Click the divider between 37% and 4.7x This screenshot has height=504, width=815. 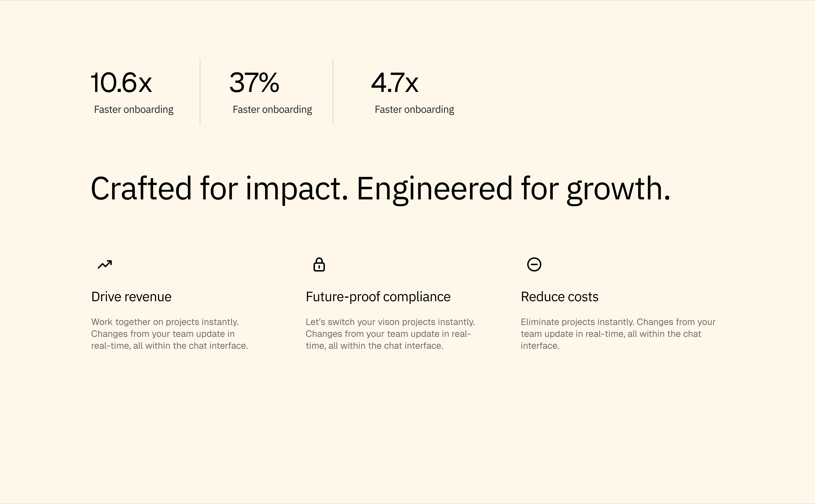(x=333, y=92)
